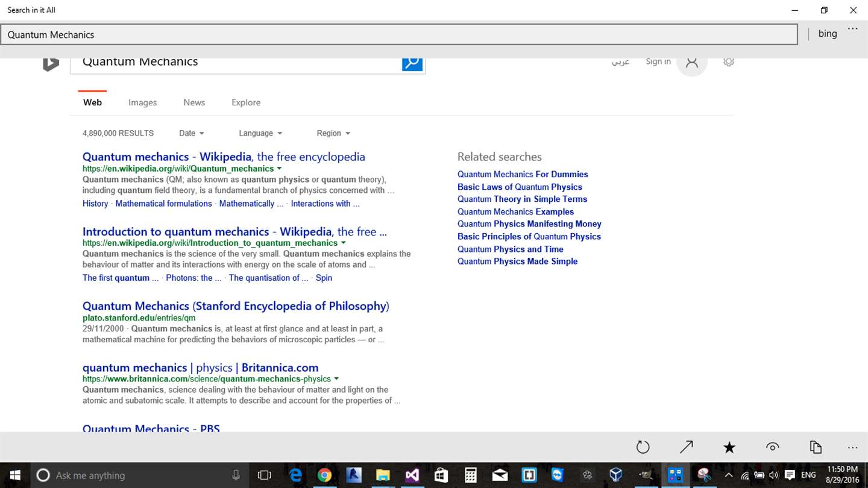Focus the app's top Quantum Mechanics search field
The width and height of the screenshot is (868, 488).
click(x=399, y=34)
